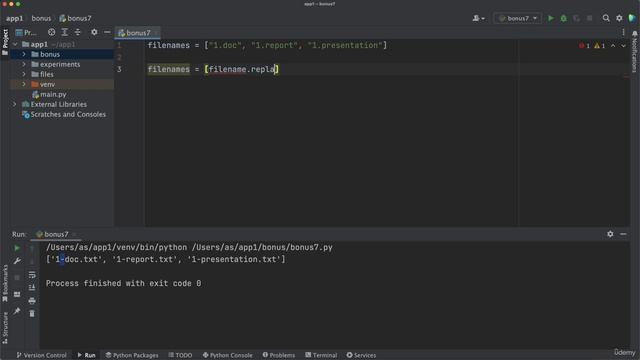The height and width of the screenshot is (360, 640).
Task: Click the error count indicator
Action: click(584, 46)
